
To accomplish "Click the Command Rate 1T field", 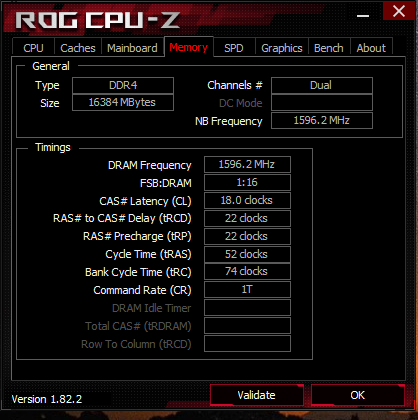I will (247, 289).
